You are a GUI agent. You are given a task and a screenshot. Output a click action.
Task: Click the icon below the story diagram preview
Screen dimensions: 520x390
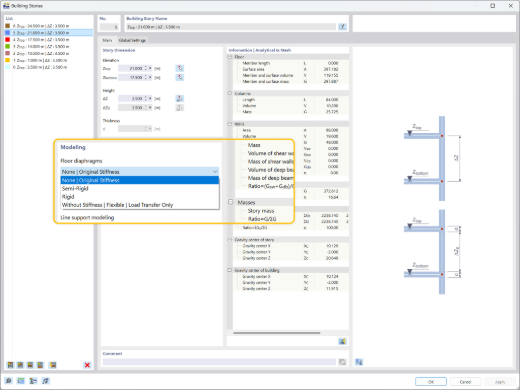pyautogui.click(x=359, y=362)
